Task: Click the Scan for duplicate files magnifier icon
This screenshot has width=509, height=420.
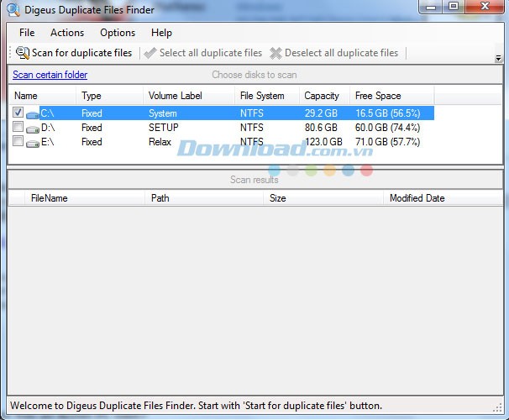Action: [x=23, y=53]
